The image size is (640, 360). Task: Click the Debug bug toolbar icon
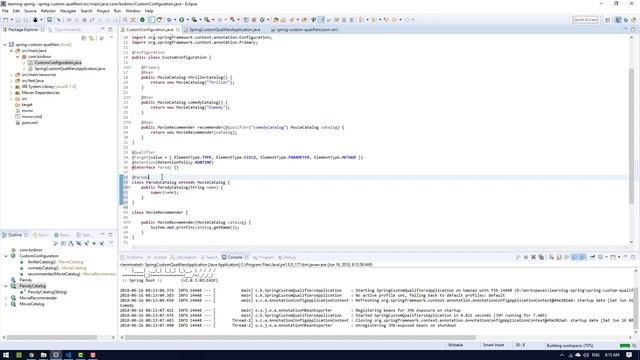pos(169,20)
